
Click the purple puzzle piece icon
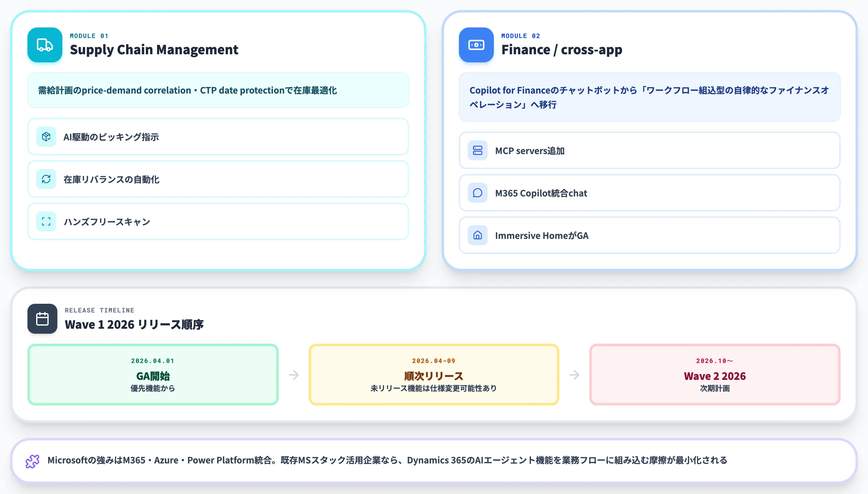[x=32, y=462]
